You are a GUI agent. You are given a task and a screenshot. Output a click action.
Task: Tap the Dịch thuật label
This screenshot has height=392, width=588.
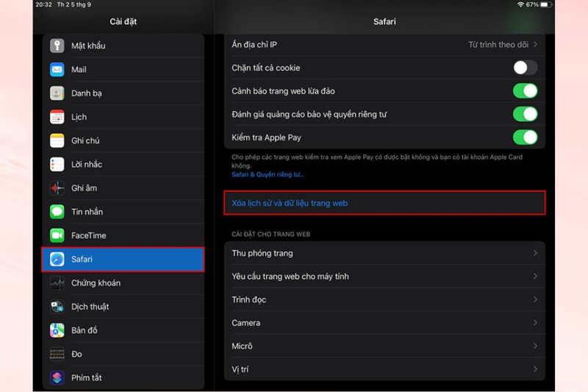click(90, 307)
